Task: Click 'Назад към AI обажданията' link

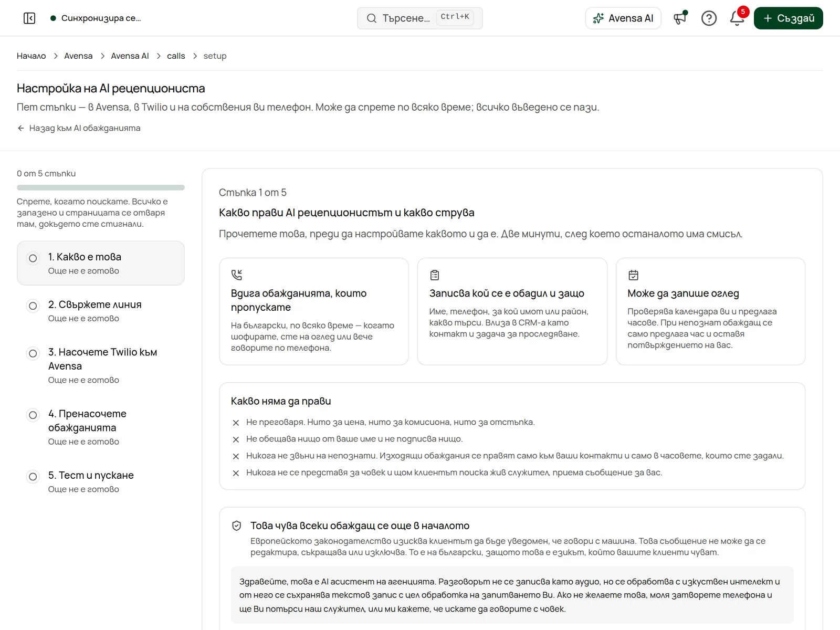Action: [79, 128]
